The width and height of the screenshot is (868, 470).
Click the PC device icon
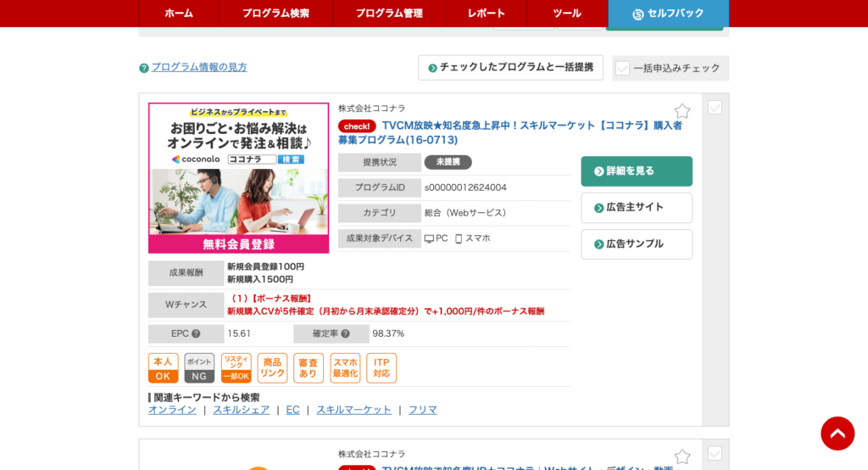point(429,239)
